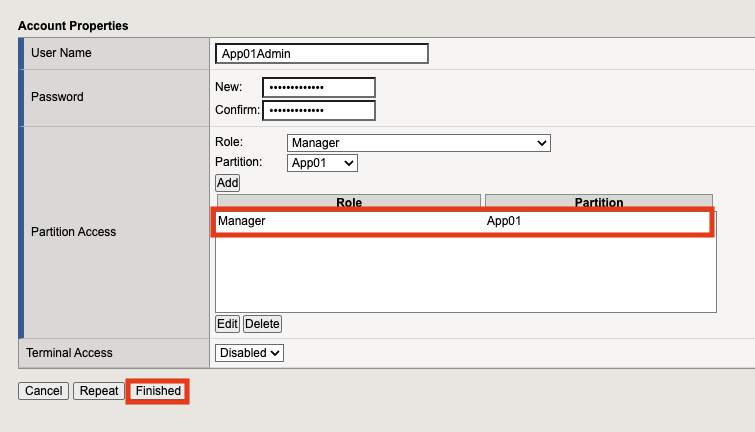This screenshot has height=432, width=755.
Task: Click the Edit button
Action: coord(227,324)
